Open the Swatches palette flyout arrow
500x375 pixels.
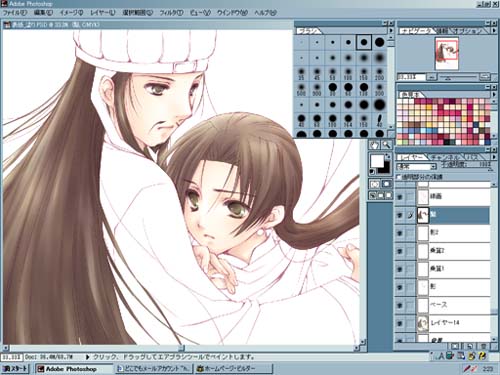pos(494,95)
